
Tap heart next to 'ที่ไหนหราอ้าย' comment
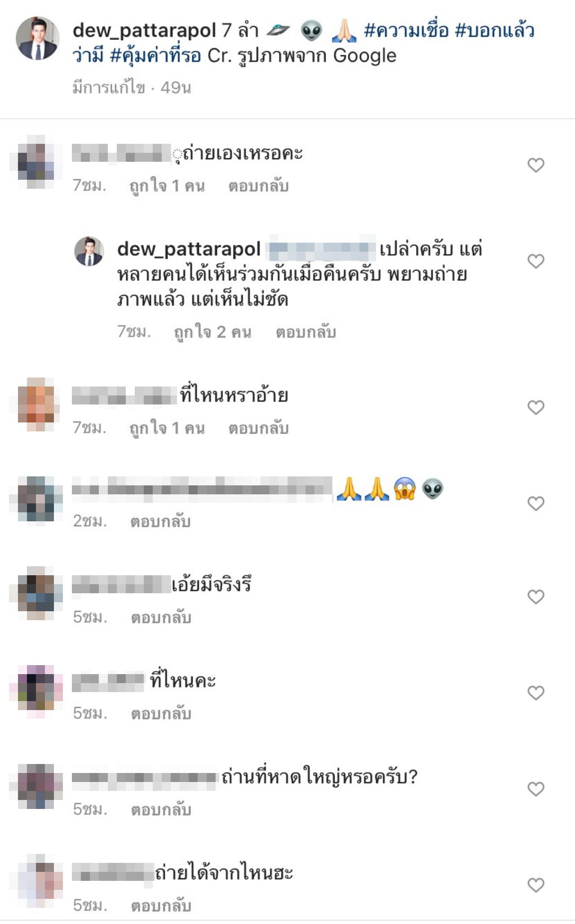point(535,407)
